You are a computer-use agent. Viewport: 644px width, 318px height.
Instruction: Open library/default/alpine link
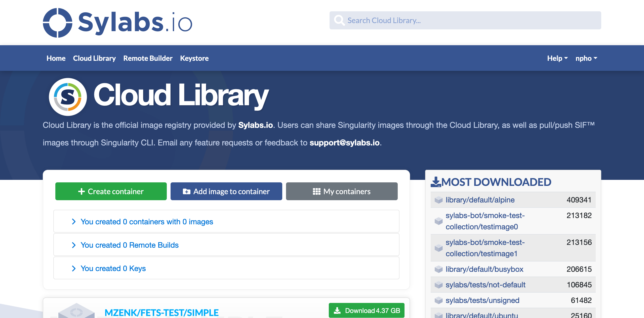pos(480,200)
